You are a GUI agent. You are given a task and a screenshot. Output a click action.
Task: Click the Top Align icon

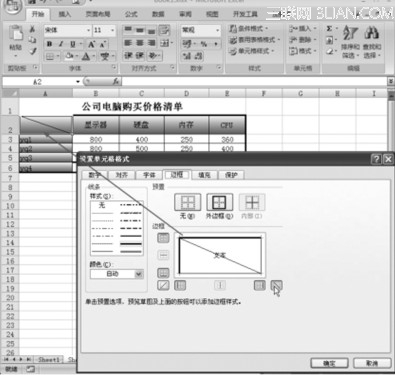tap(128, 30)
